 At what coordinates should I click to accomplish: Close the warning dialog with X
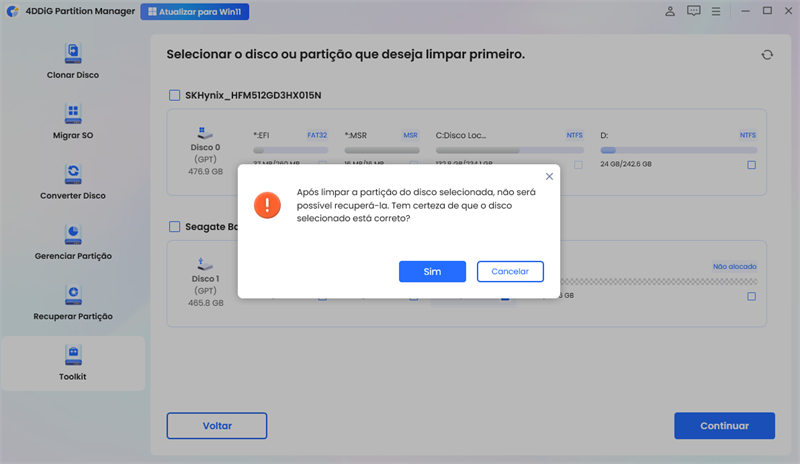549,176
